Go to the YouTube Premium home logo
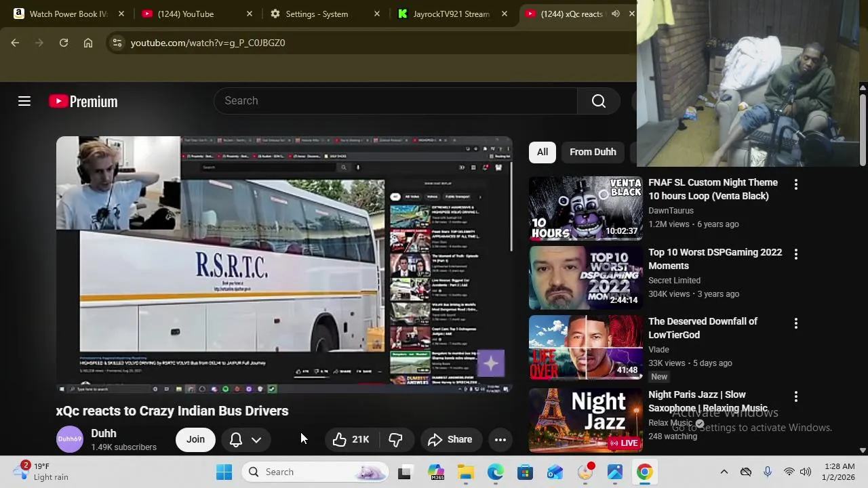Viewport: 868px width, 488px height. 83,101
